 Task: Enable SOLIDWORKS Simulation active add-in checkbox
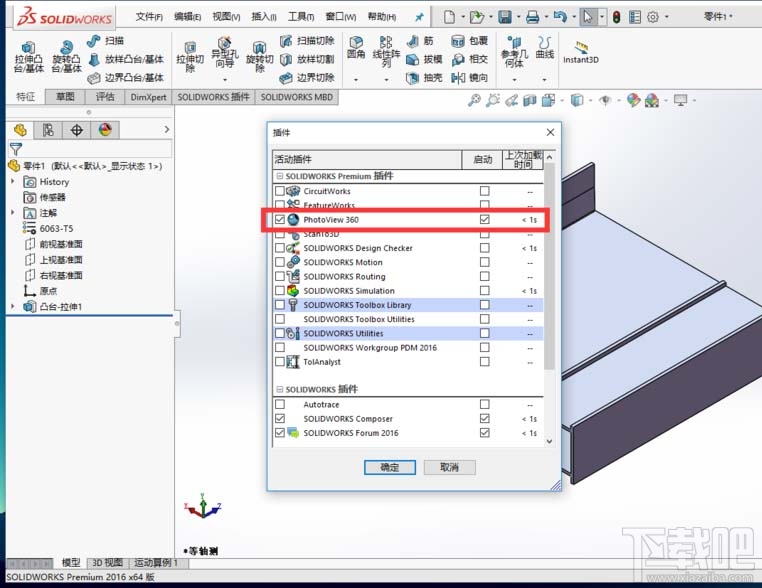(280, 291)
